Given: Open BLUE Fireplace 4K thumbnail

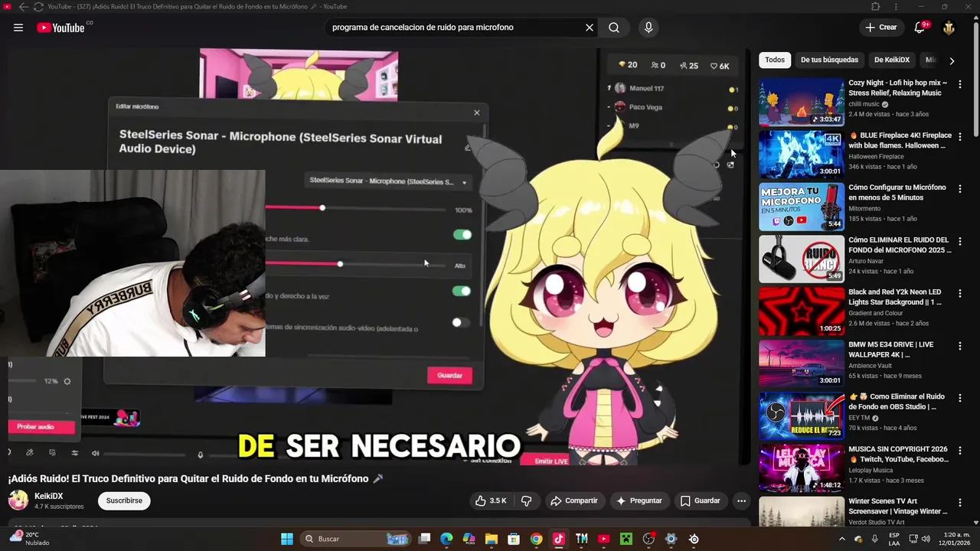Looking at the screenshot, I should (x=802, y=155).
